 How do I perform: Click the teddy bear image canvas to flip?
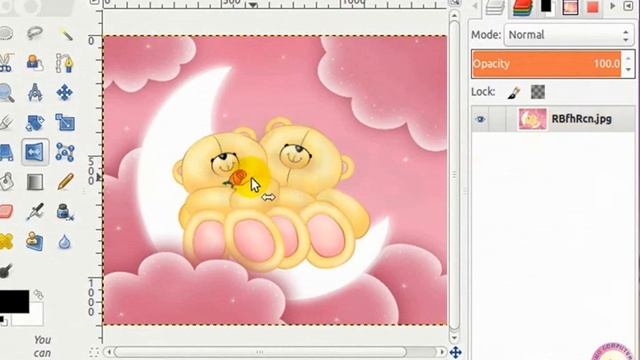tap(275, 180)
